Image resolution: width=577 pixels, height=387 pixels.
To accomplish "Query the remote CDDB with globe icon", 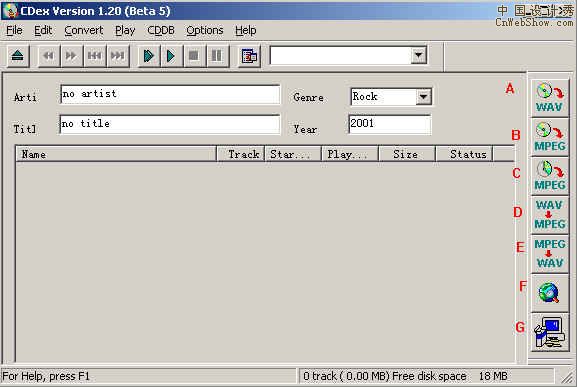I will pyautogui.click(x=549, y=293).
